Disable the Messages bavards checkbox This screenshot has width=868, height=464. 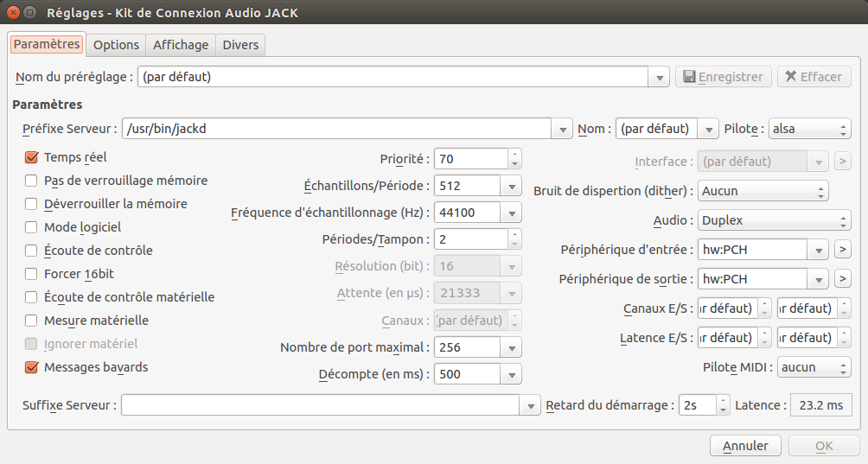[x=32, y=367]
